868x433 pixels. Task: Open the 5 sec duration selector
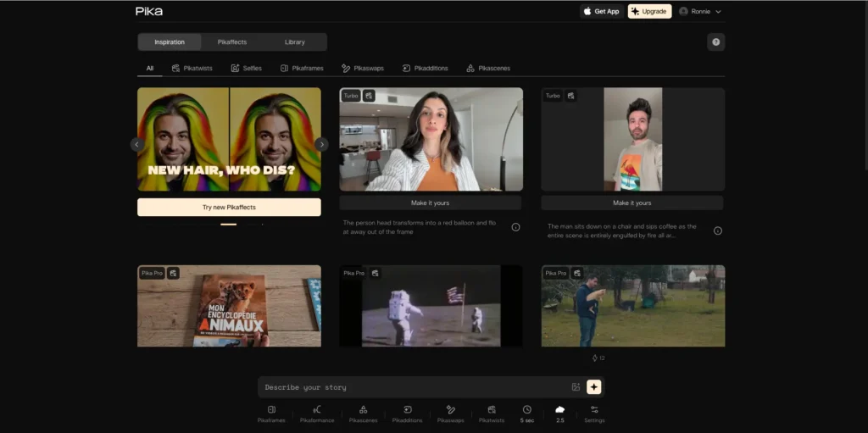coord(526,413)
